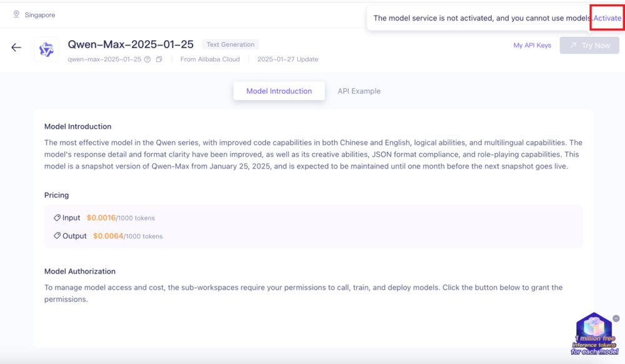The width and height of the screenshot is (625, 364).
Task: Click the Singapore location pin icon
Action: [16, 14]
